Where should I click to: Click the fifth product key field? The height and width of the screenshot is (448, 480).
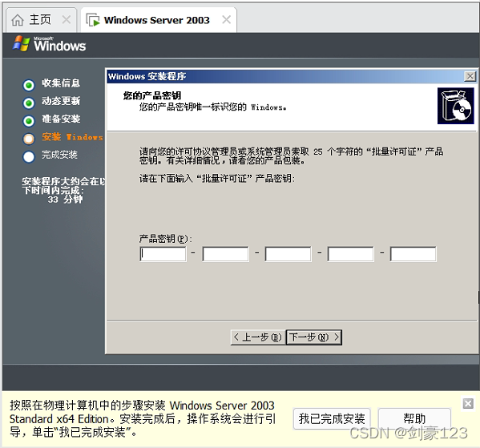pyautogui.click(x=413, y=254)
